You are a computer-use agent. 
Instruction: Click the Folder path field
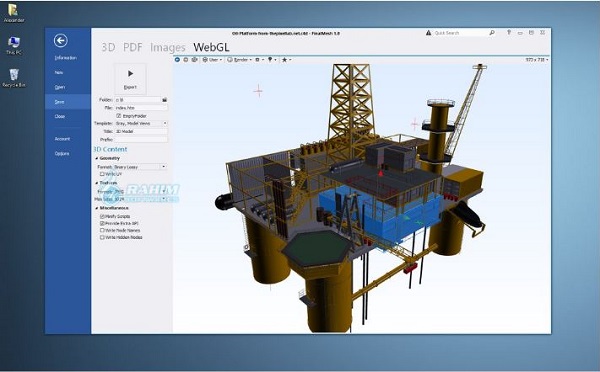click(138, 100)
